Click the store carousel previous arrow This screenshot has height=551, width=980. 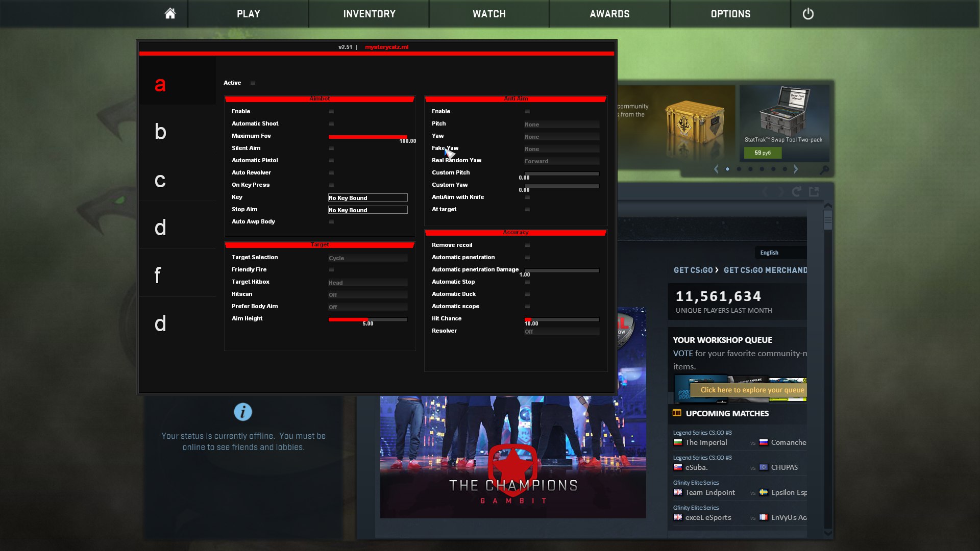tap(716, 169)
